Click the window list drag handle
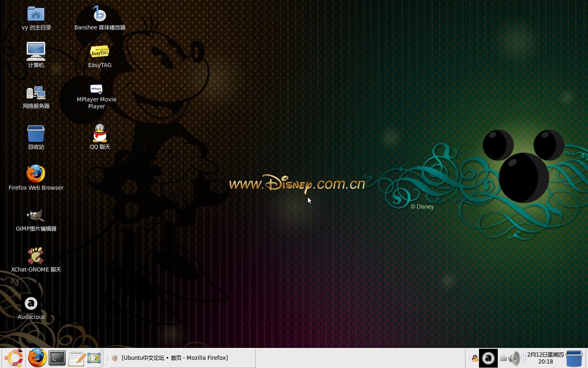This screenshot has width=588, height=368. (107, 358)
